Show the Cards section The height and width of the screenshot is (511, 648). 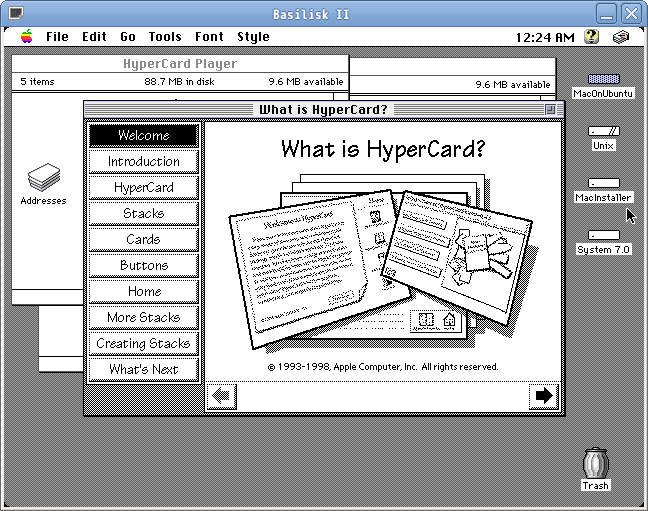[x=143, y=239]
